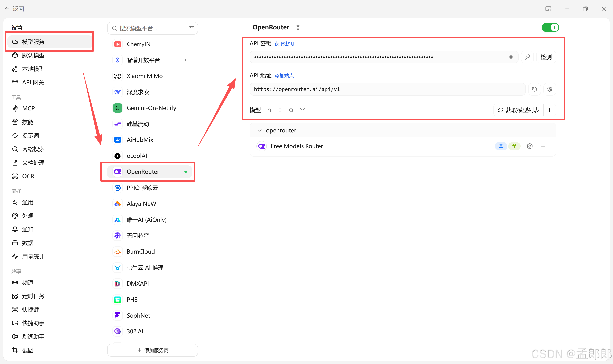Click 获取模型列表 to refresh models
Image resolution: width=613 pixels, height=364 pixels.
pos(519,110)
